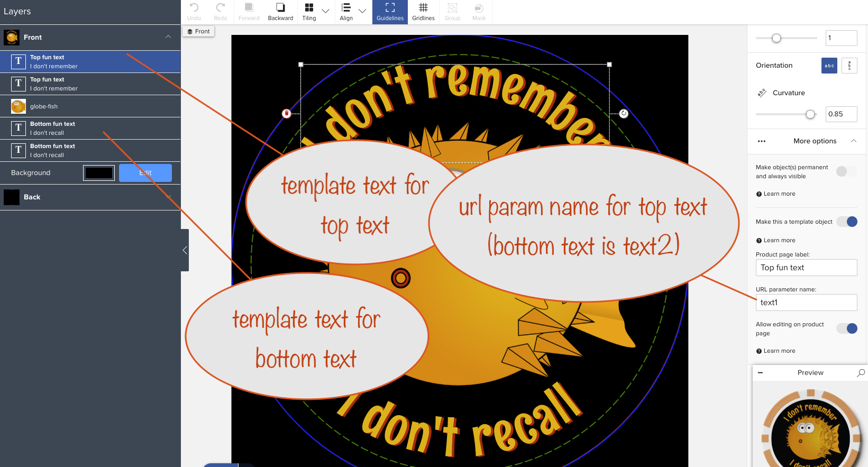This screenshot has height=467, width=868.
Task: Send the selected object Backward
Action: coord(280,12)
